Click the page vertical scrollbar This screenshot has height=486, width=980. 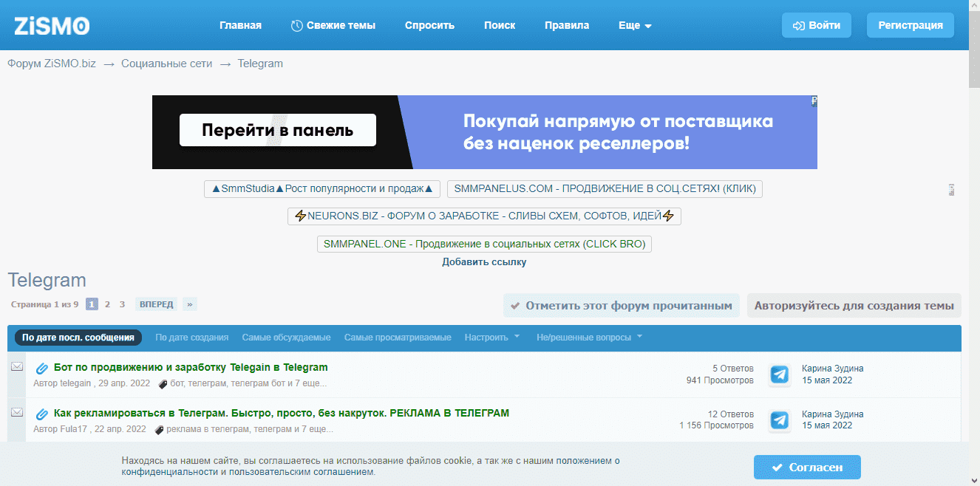click(974, 243)
